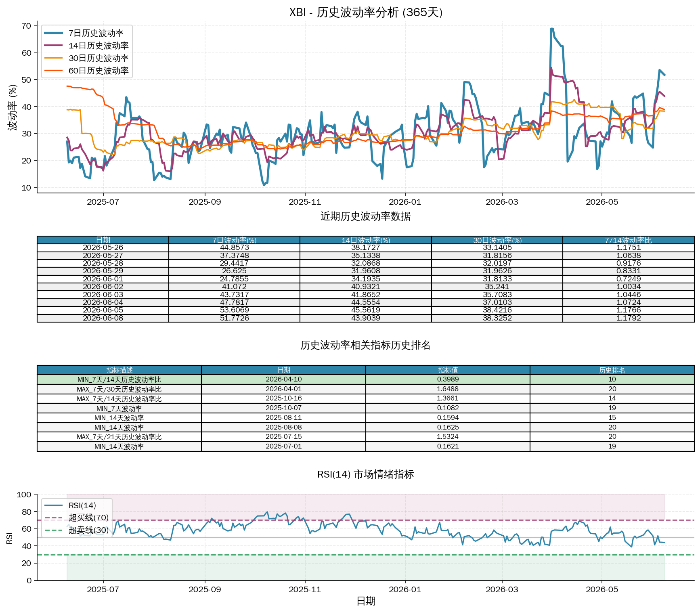Click the chart title XBI - 历史波动率分析 (365天)

pos(366,13)
